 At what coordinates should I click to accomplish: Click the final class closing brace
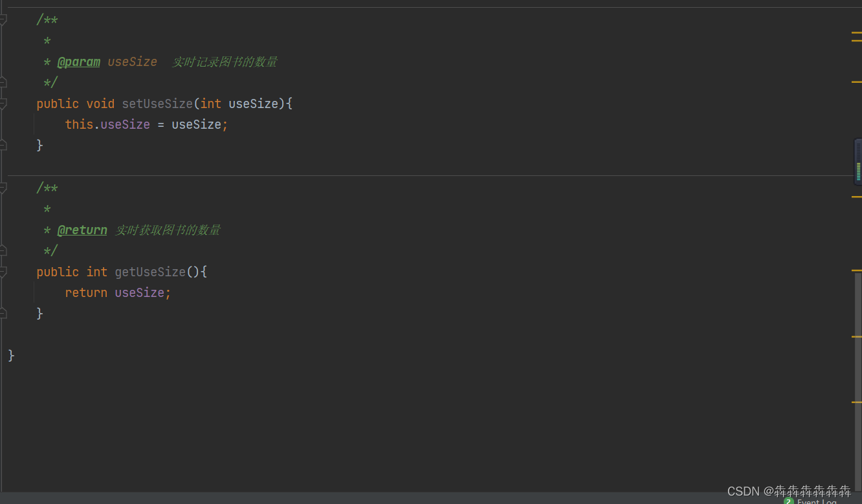tap(11, 355)
